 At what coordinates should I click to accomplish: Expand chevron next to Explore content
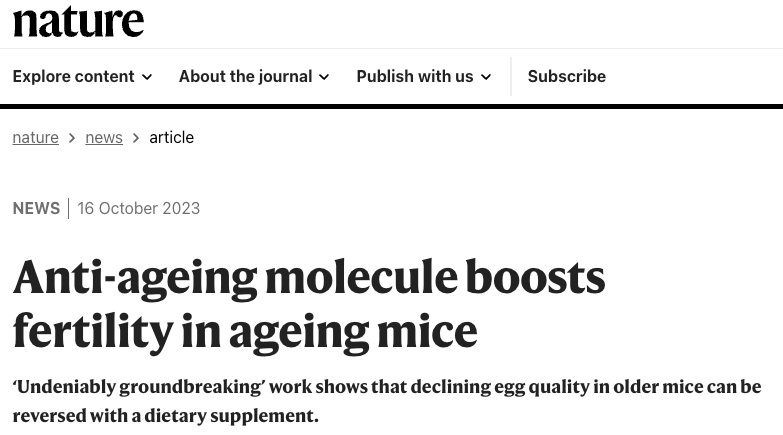coord(147,77)
